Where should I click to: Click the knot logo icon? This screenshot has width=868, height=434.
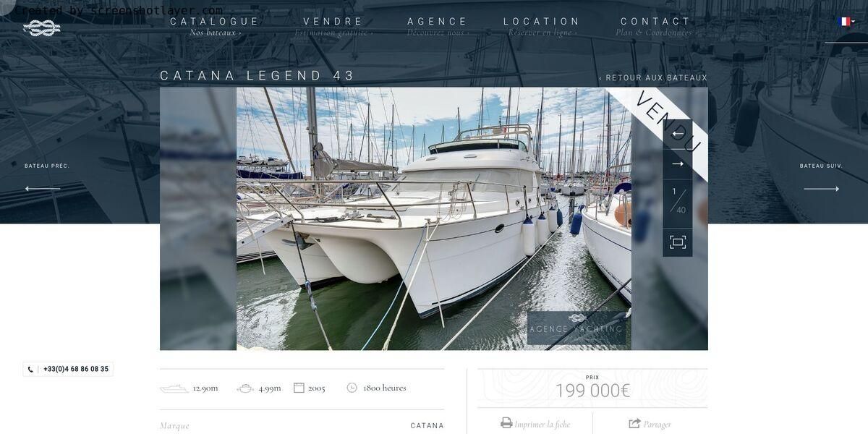(42, 28)
